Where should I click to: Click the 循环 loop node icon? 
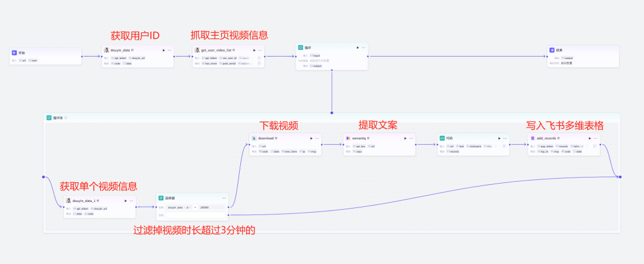point(301,48)
